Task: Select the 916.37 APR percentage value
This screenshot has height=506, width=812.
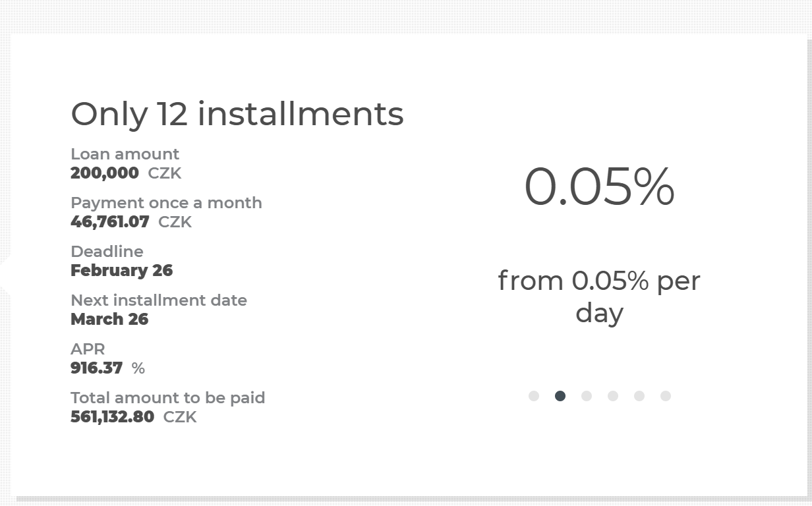Action: pos(97,368)
